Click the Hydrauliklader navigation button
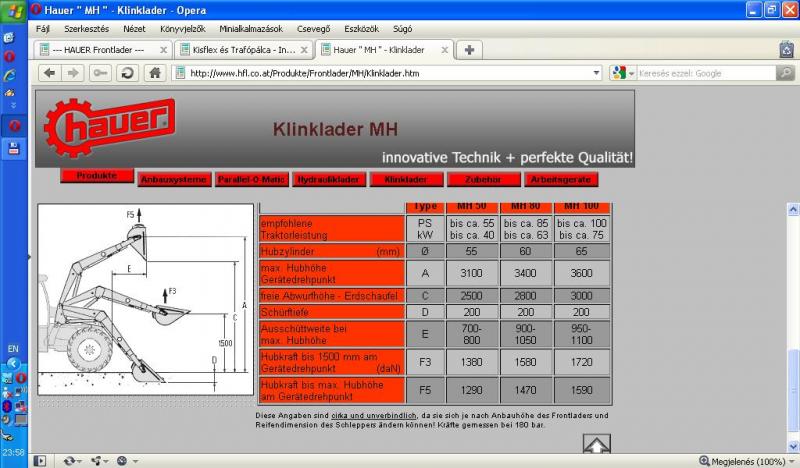The width and height of the screenshot is (800, 468). (329, 180)
